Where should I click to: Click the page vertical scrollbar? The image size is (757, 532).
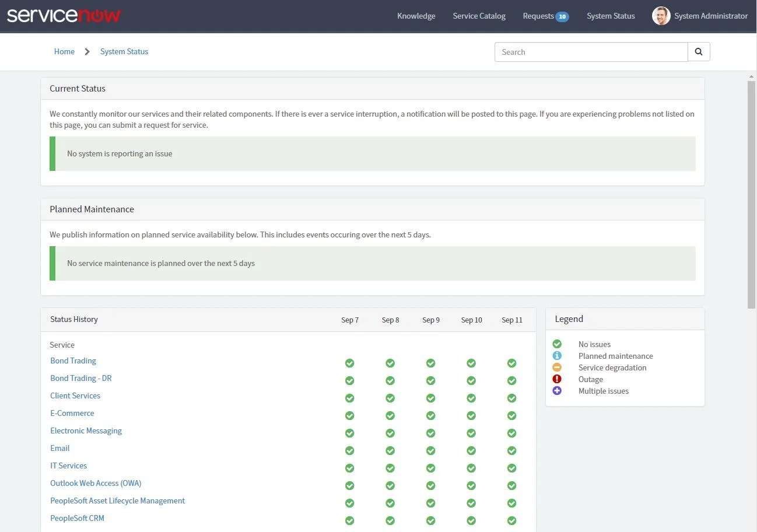pos(752,194)
